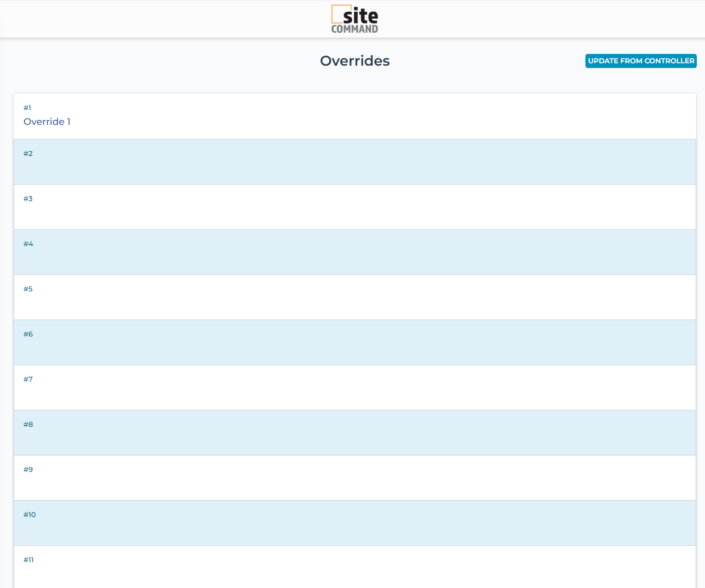Viewport: 705px width, 588px height.
Task: Click the #10 number label
Action: 29,515
